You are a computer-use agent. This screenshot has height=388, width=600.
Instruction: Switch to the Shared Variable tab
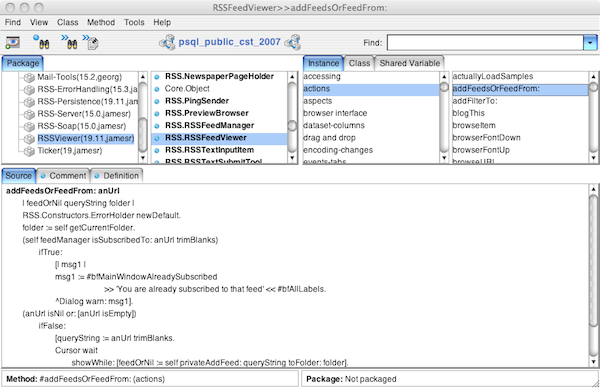409,64
